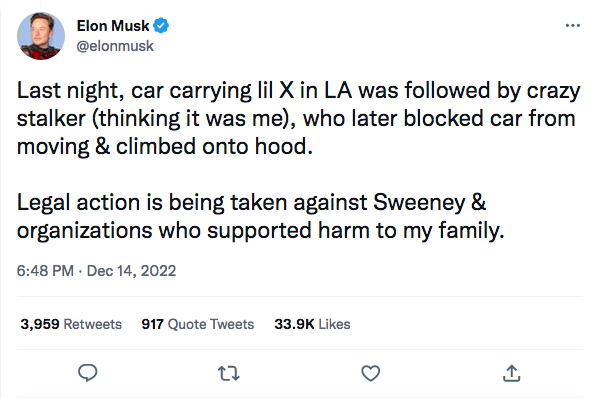Show the 33.9K Likes list

[x=312, y=324]
